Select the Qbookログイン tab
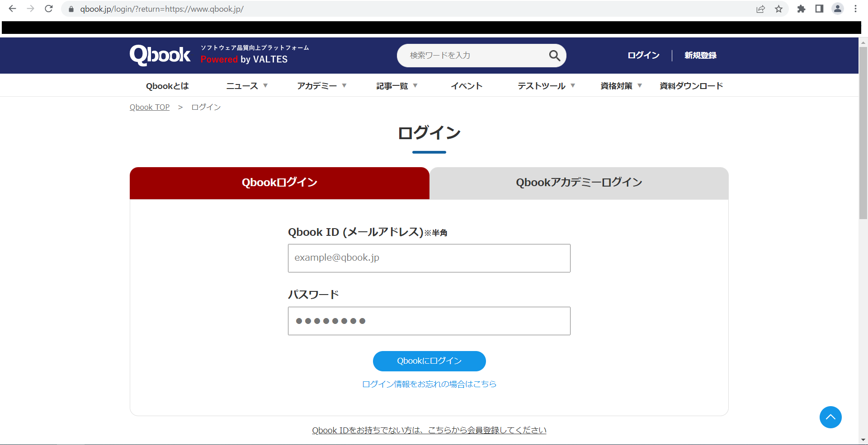The image size is (868, 445). point(279,183)
